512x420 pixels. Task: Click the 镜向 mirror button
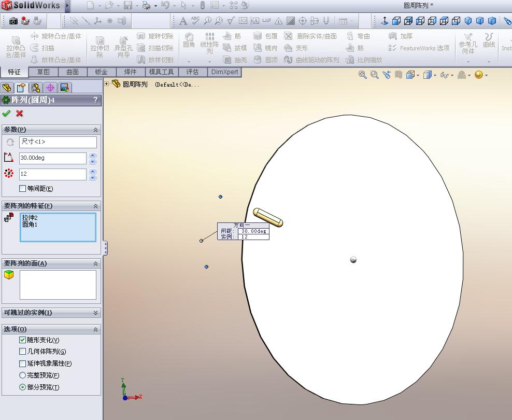[x=266, y=48]
